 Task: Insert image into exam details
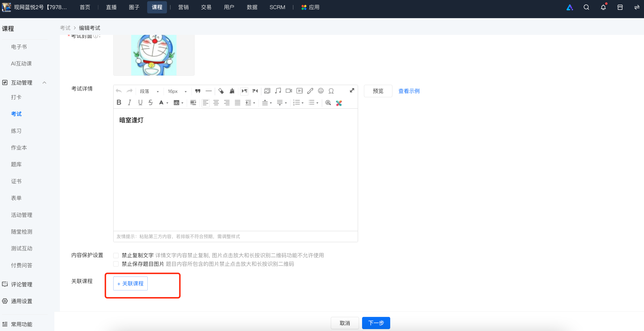pos(267,91)
